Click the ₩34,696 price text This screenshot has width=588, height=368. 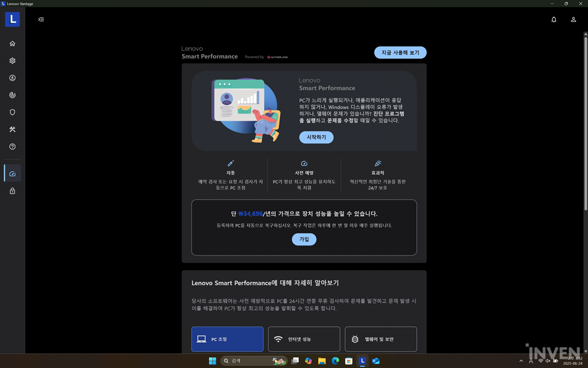coord(250,214)
